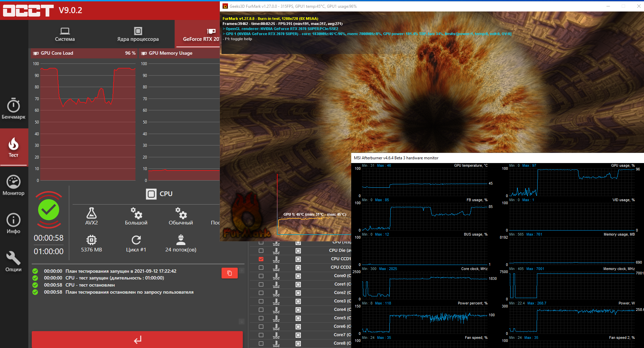Screen dimensions: 644x348
Task: Enable the CPU CCD2 sensor checkbox
Action: click(261, 268)
